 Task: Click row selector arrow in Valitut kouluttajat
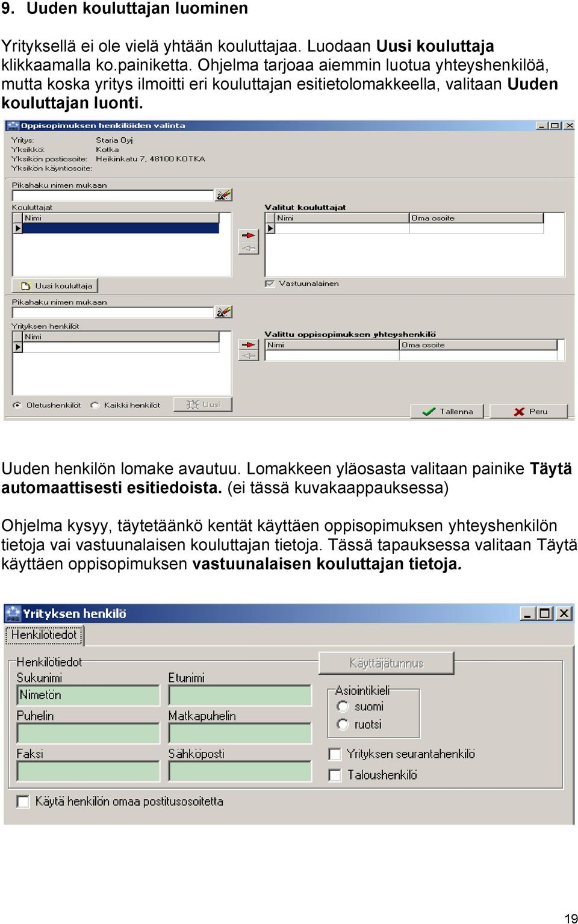(x=270, y=229)
